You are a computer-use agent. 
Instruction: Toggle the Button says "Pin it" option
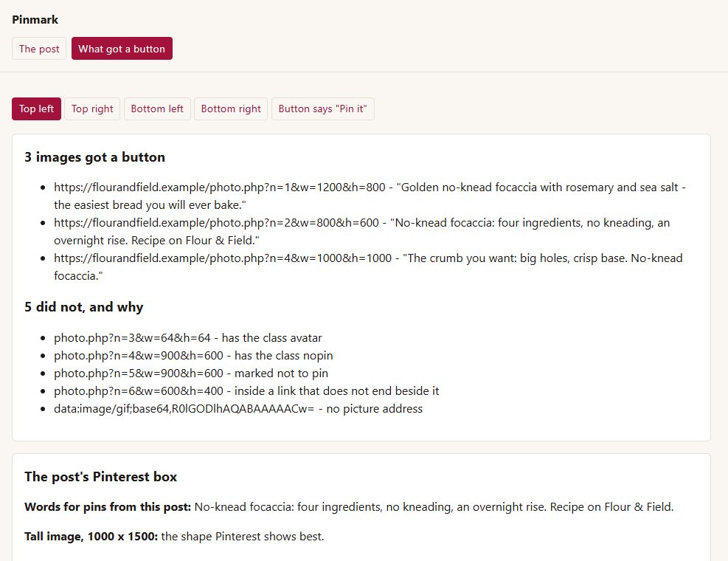[x=322, y=109]
